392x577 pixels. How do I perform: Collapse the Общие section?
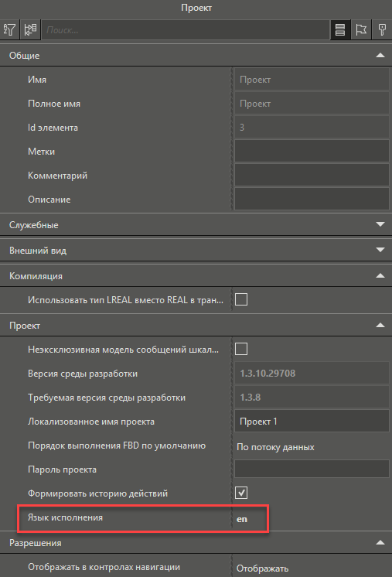380,56
